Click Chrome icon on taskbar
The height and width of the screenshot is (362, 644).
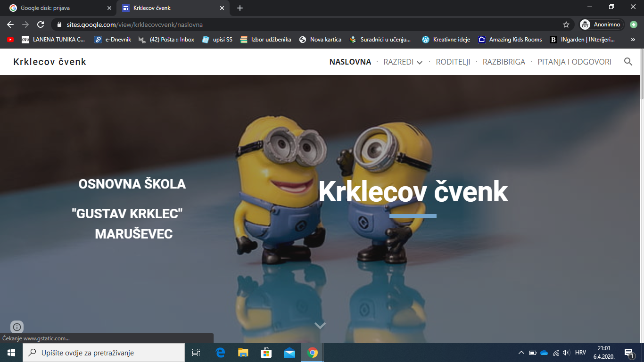click(313, 353)
